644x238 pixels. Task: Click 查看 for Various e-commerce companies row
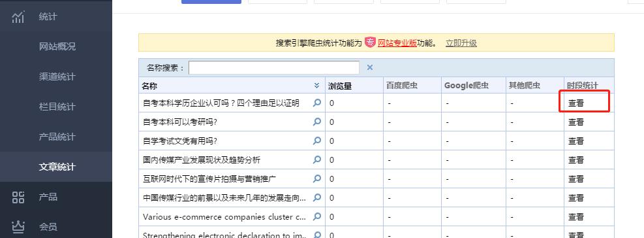click(x=576, y=216)
